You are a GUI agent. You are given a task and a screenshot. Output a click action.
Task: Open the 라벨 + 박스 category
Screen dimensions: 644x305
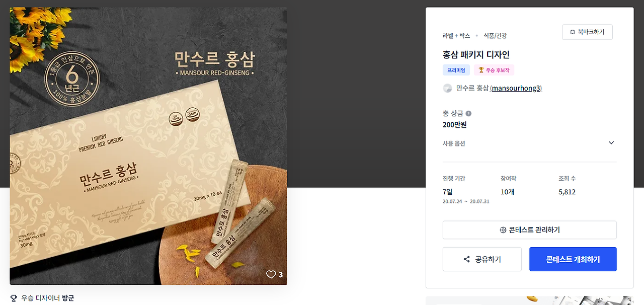tap(456, 36)
